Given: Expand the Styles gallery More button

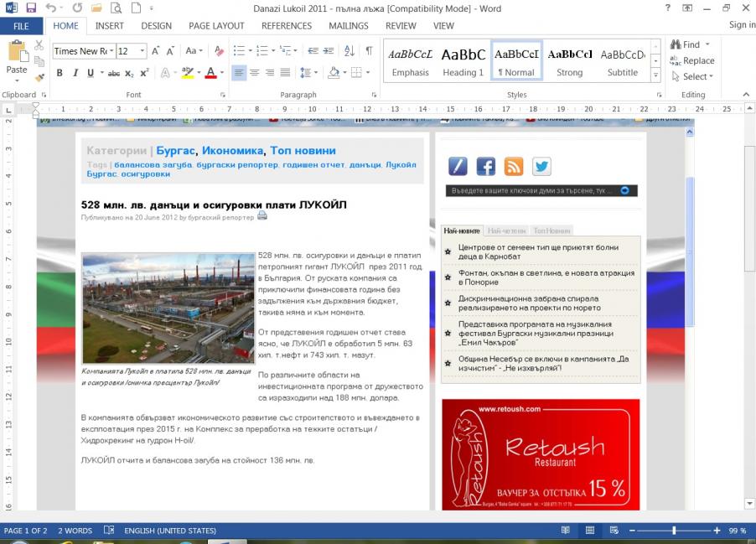Looking at the screenshot, I should pos(655,75).
